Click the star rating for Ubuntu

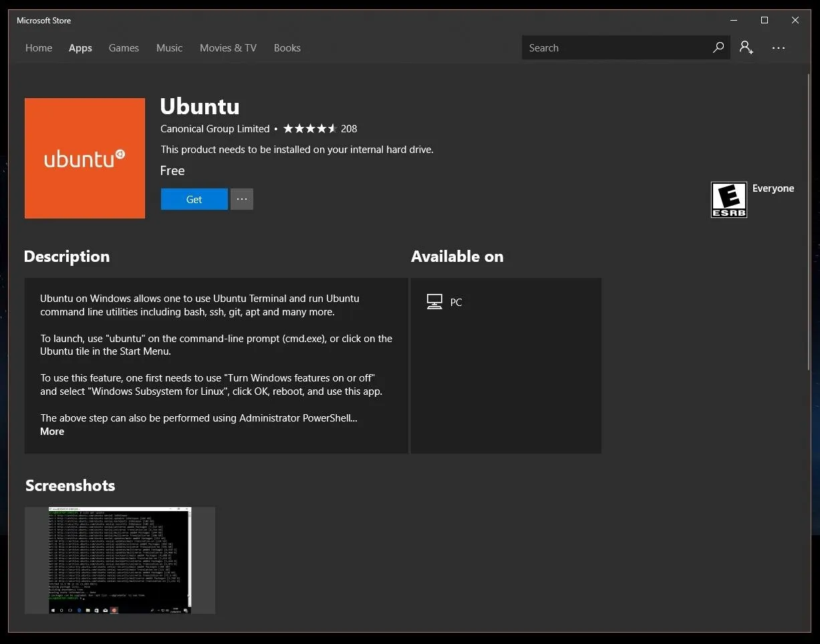[x=309, y=128]
